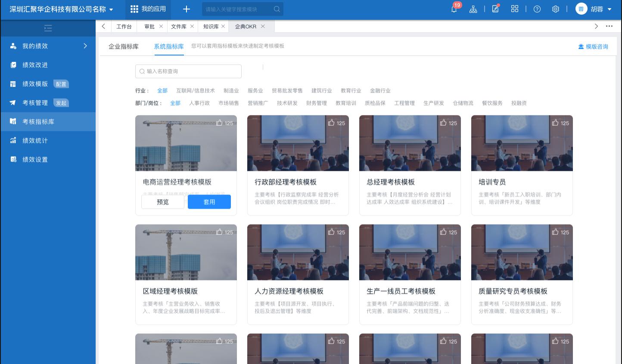Open the tab bar more options ellipsis

point(609,26)
